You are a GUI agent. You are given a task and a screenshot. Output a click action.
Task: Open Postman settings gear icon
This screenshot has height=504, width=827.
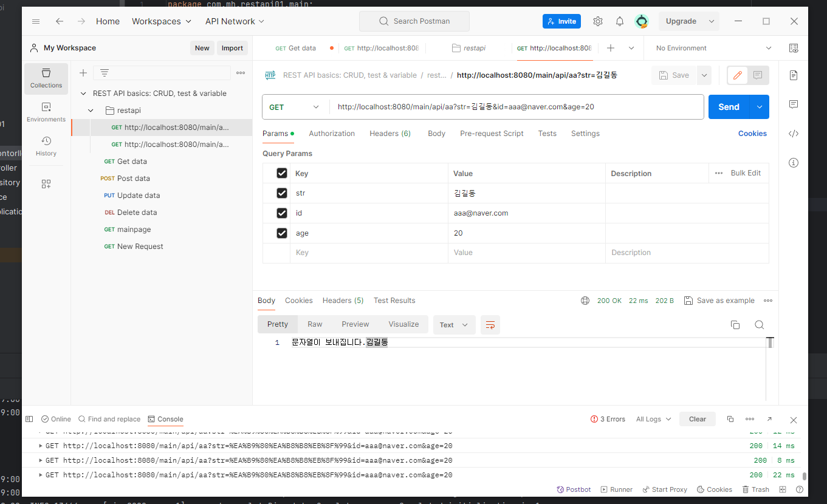coord(598,21)
